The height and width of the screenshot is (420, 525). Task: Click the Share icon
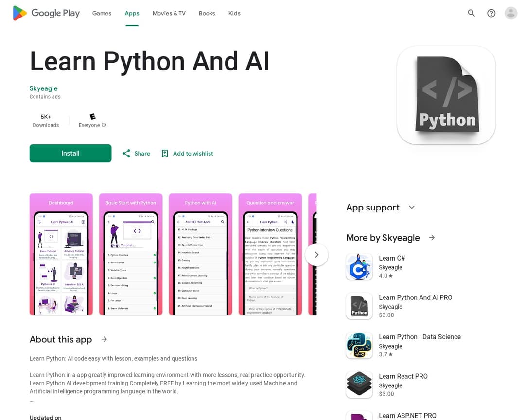click(x=126, y=154)
